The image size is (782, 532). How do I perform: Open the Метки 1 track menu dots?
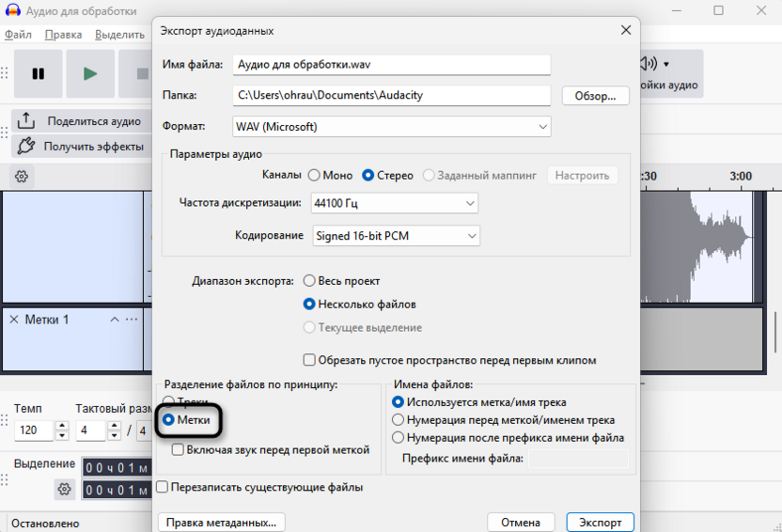pyautogui.click(x=132, y=320)
